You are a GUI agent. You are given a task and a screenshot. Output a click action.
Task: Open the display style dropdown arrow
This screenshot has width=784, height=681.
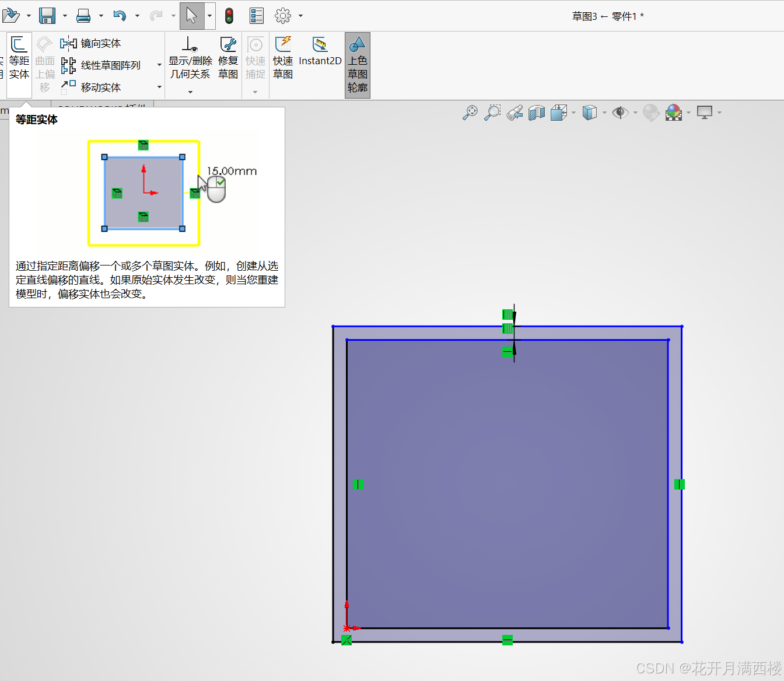tap(604, 113)
